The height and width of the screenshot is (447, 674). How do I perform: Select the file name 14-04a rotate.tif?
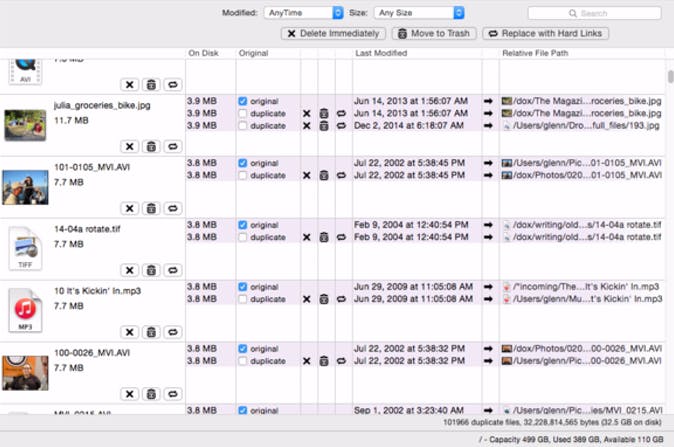[87, 229]
